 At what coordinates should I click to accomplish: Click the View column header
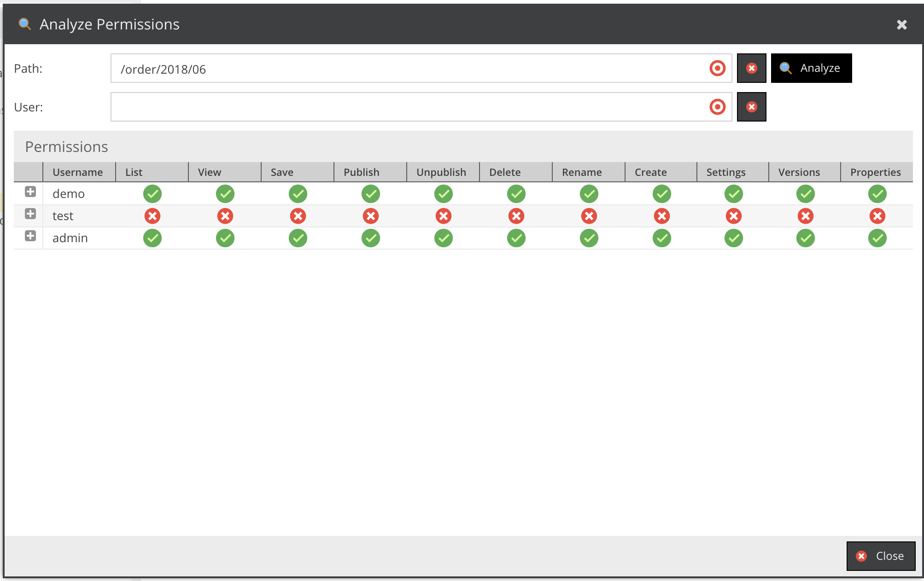[x=224, y=172]
